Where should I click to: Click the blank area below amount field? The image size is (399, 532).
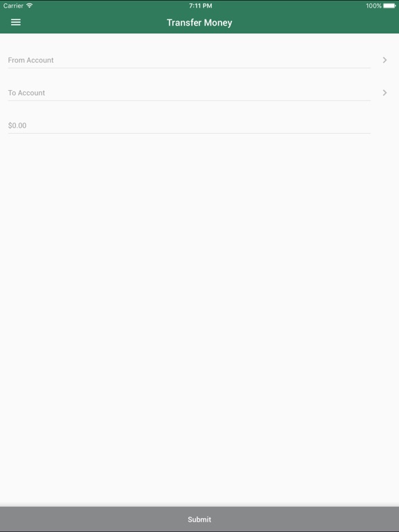tap(199, 319)
